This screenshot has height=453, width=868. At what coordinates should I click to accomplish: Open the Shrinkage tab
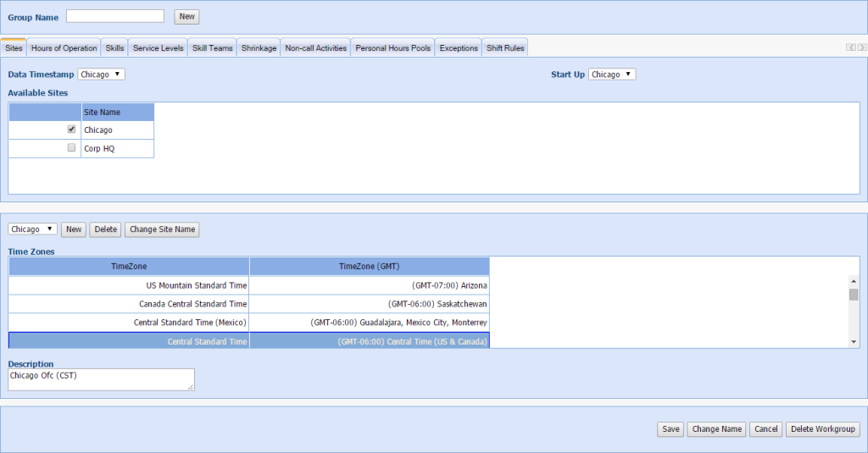click(259, 48)
